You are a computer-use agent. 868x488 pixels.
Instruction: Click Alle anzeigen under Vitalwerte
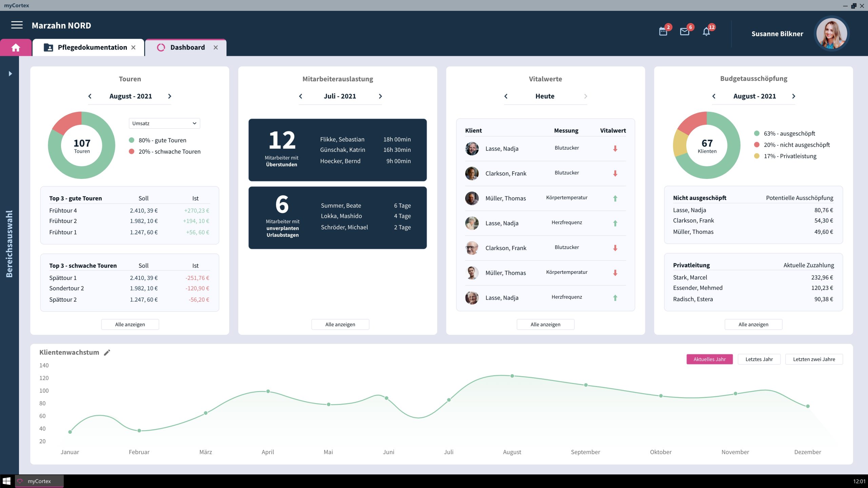(545, 324)
